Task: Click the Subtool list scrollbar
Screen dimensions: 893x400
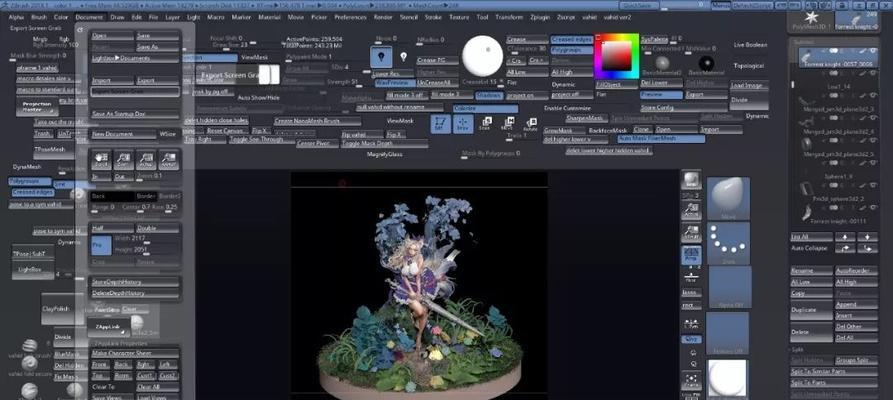Action: [x=793, y=85]
